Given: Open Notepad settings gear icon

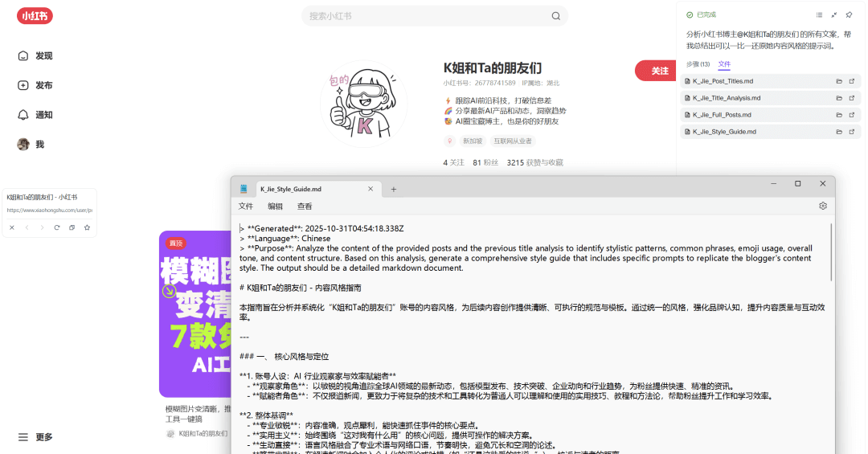Looking at the screenshot, I should coord(823,207).
